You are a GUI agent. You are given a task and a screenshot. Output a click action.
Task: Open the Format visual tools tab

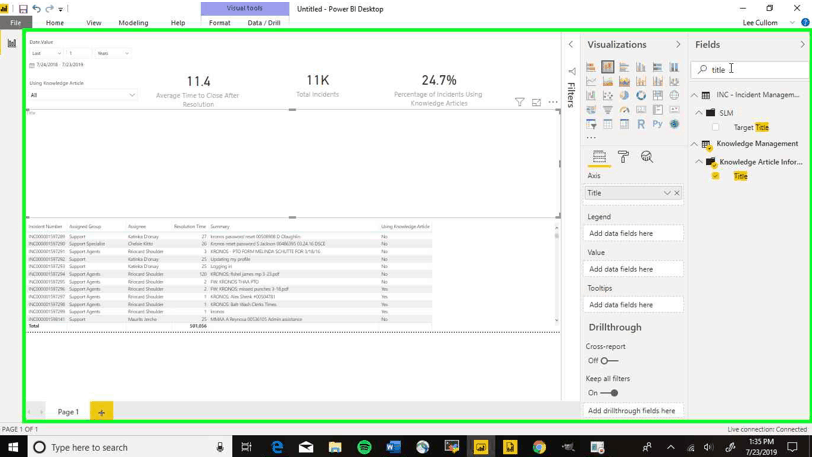[219, 23]
